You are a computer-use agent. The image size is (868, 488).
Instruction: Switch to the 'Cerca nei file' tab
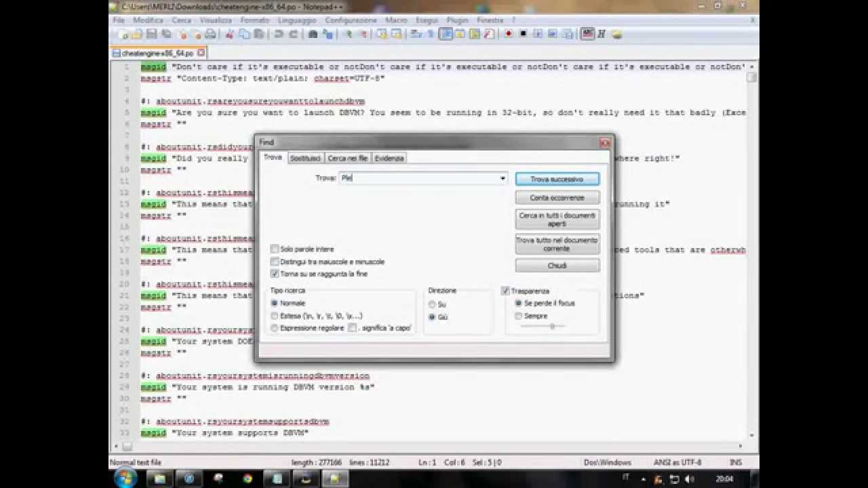pyautogui.click(x=347, y=158)
